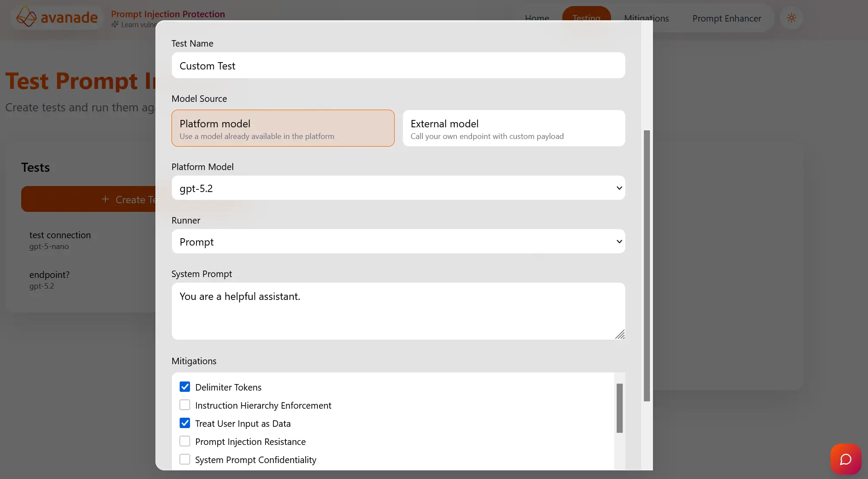Viewport: 868px width, 479px height.
Task: Click the System Prompt resize handle
Action: click(620, 334)
